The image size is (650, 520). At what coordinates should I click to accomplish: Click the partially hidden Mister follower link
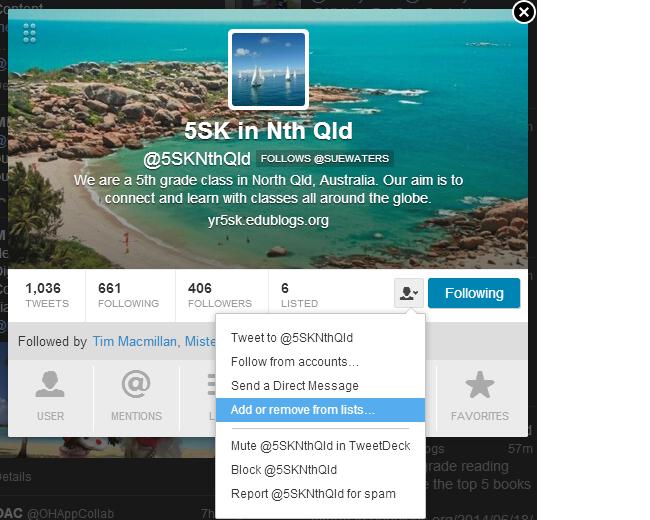click(200, 341)
